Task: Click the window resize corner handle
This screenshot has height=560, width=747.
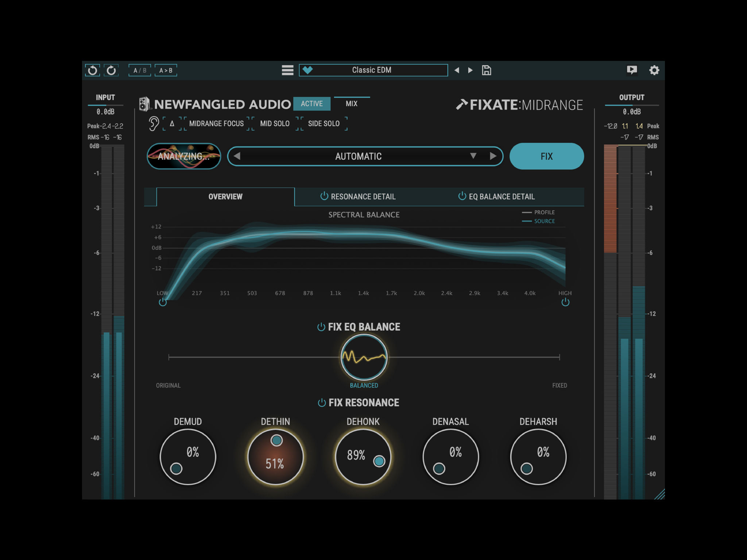Action: point(659,494)
